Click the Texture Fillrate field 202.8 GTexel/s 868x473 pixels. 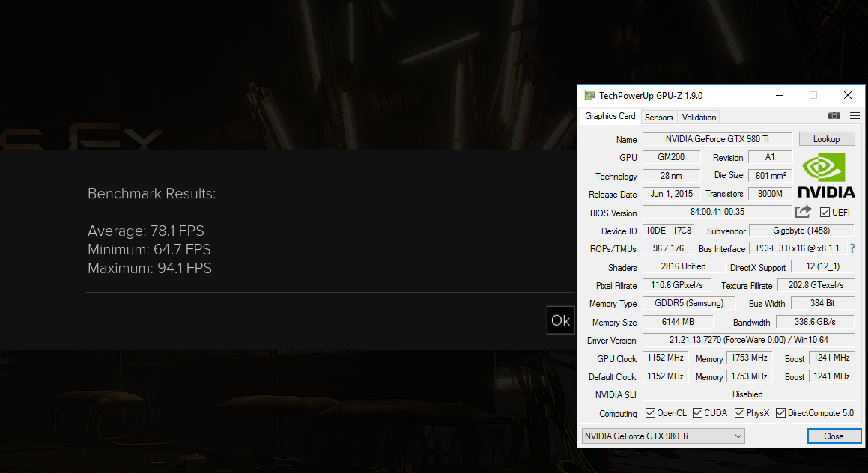pyautogui.click(x=816, y=285)
